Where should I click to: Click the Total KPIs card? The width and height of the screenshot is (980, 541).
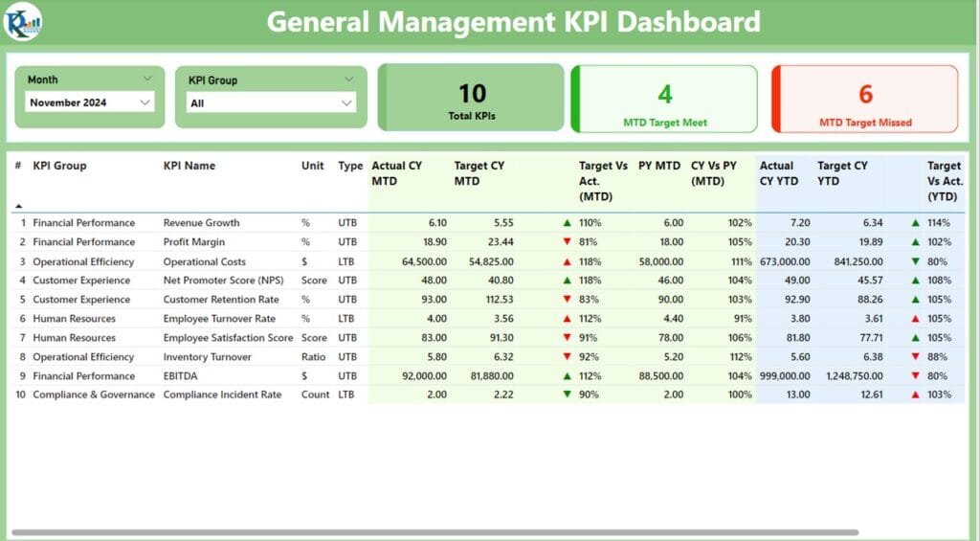tap(471, 98)
